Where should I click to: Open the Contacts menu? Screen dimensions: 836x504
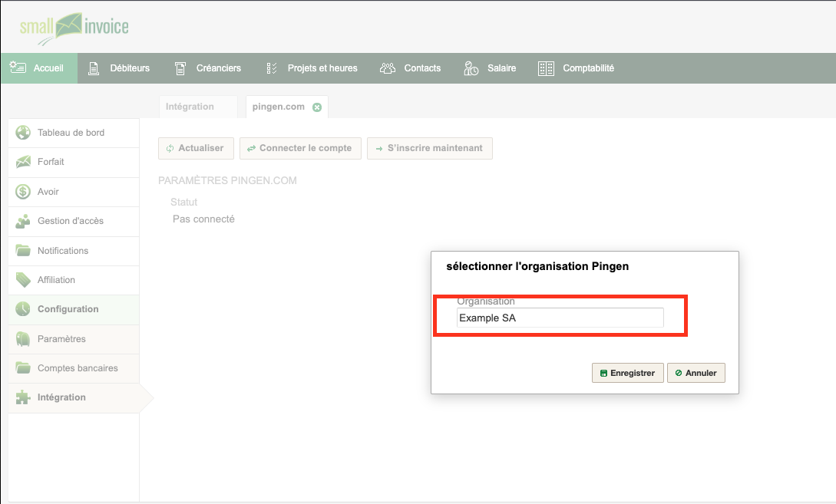410,68
